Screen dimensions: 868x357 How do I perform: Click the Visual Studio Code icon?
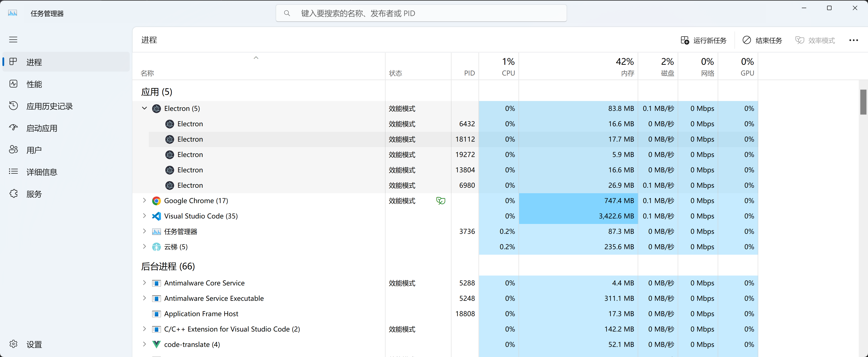pos(156,216)
